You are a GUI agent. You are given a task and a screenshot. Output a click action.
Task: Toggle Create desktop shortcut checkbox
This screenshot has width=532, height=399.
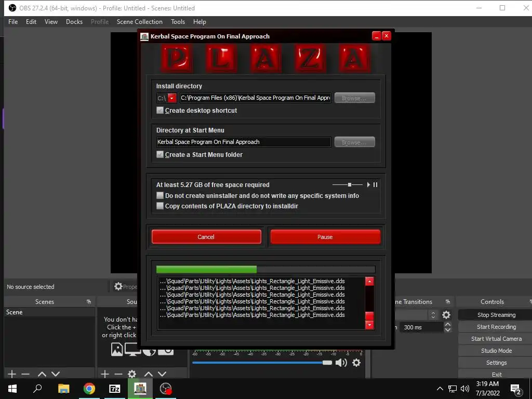click(x=160, y=110)
